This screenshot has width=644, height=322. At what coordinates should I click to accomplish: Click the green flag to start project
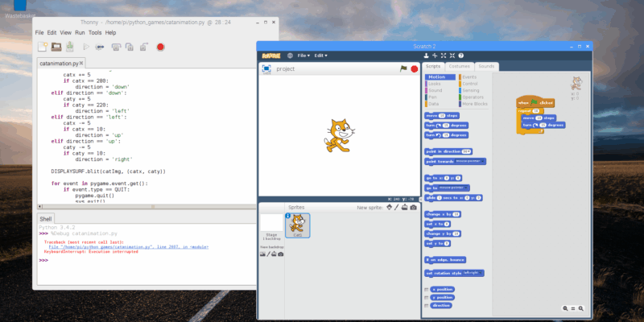click(x=404, y=69)
